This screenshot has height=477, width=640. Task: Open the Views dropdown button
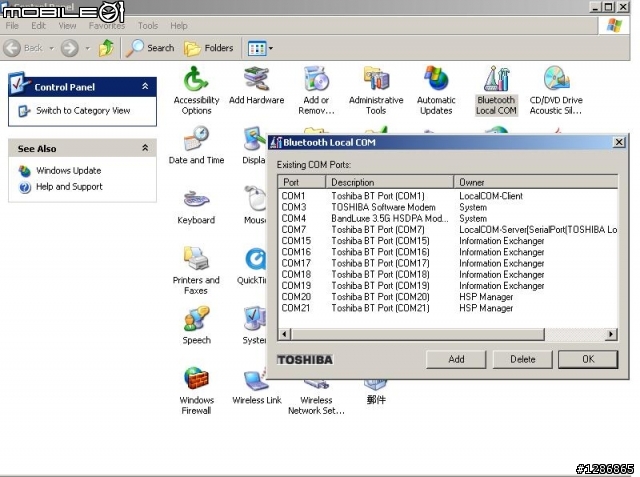[260, 49]
